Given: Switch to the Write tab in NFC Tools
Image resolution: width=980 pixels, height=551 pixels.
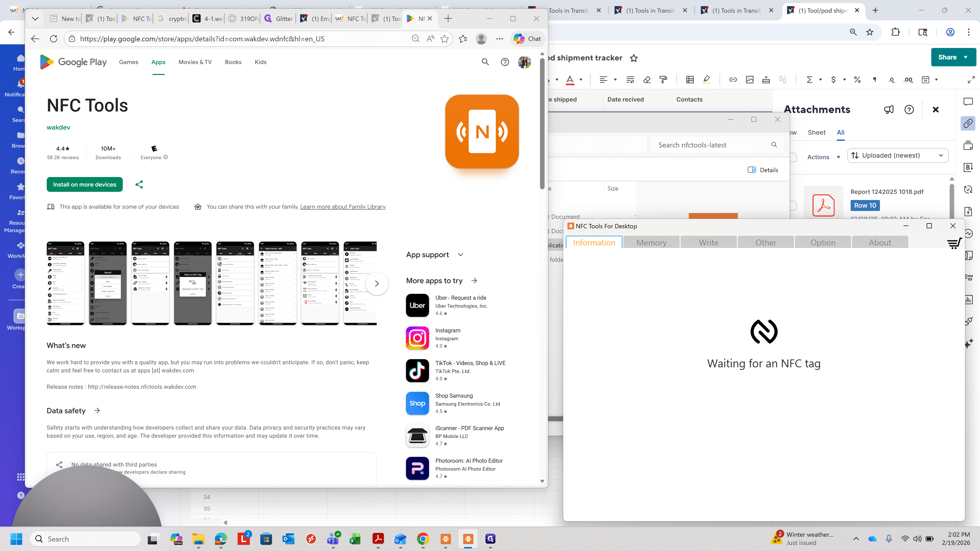Looking at the screenshot, I should 708,243.
